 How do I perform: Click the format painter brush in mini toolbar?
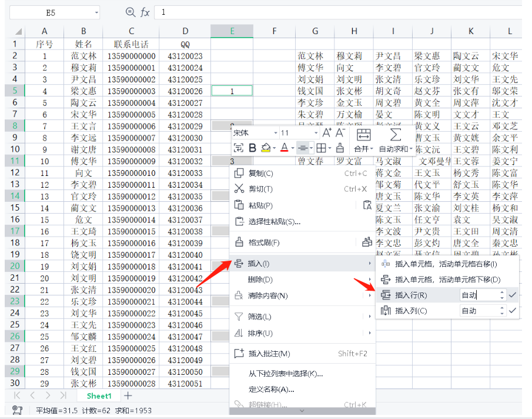340,148
